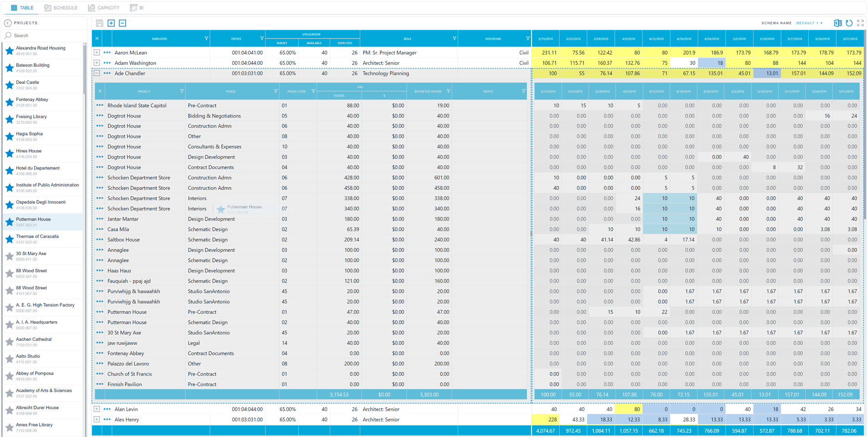Open the Employee column filter
Viewport: 868px width, 437px height.
coord(206,38)
